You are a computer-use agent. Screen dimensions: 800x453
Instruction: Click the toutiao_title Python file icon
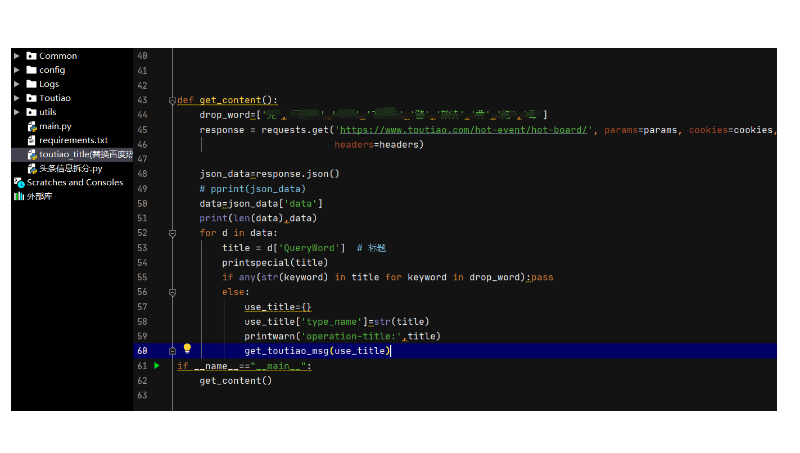[32, 154]
